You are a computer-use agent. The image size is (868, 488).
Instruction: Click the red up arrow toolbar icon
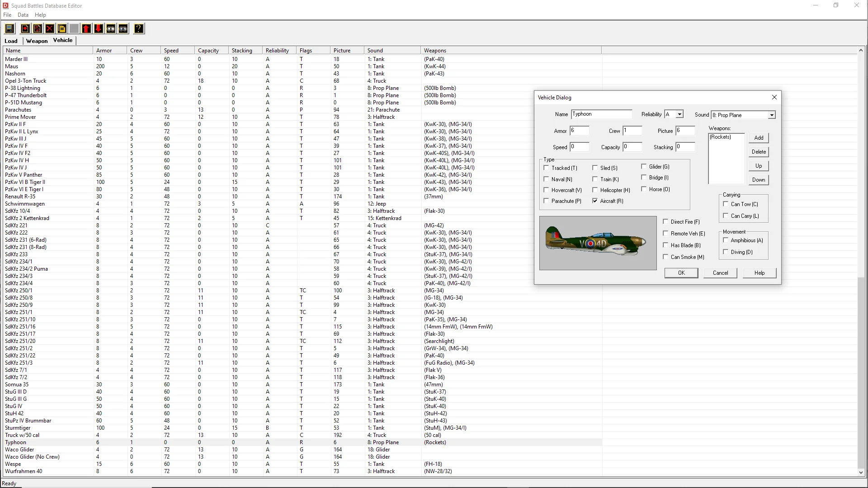click(86, 29)
